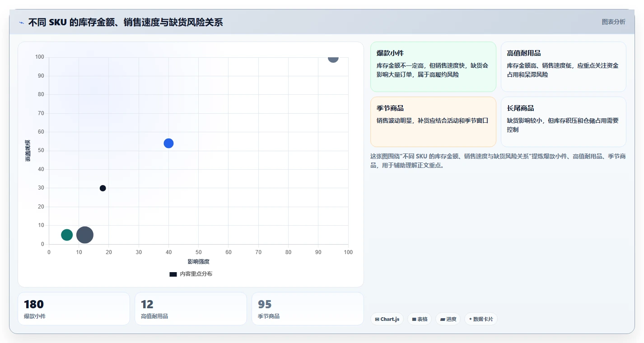The image size is (644, 343).
Task: Click the 95 季节商品 stat card
Action: point(308,309)
